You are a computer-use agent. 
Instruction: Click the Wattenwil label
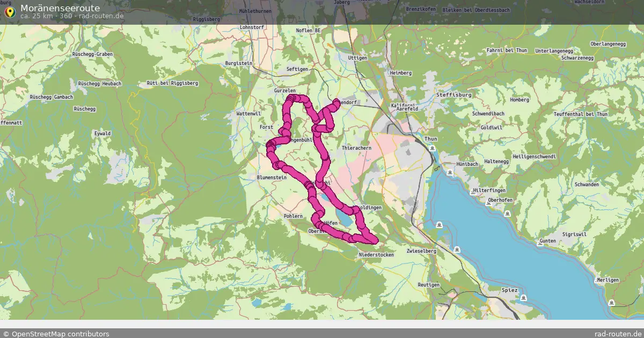tap(248, 114)
